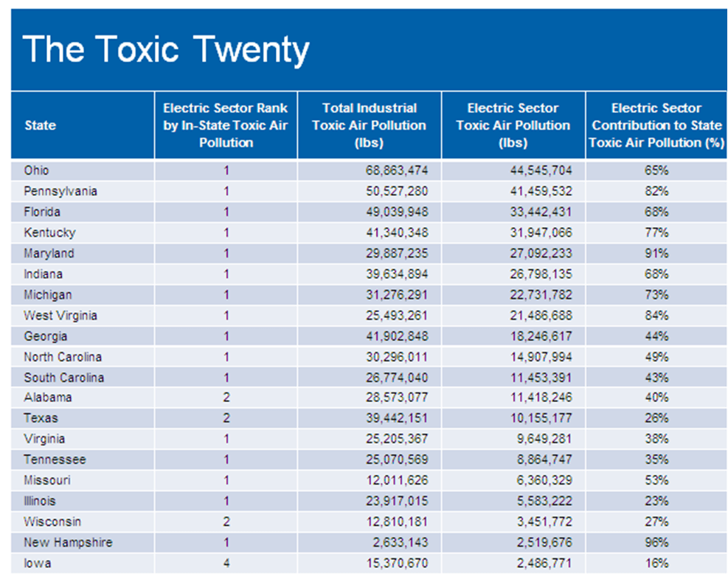Viewport: 728px width, 582px height.
Task: Select Texas's rank value of 2
Action: [225, 418]
